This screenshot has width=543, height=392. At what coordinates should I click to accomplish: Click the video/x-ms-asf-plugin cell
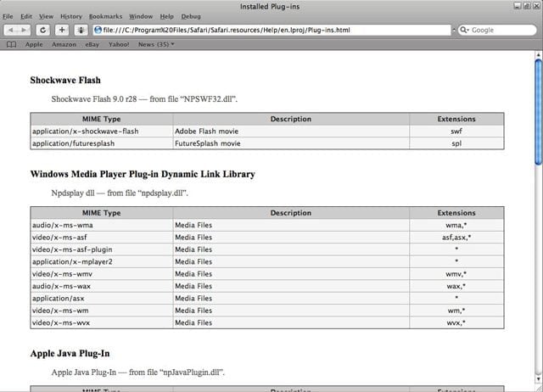click(102, 249)
